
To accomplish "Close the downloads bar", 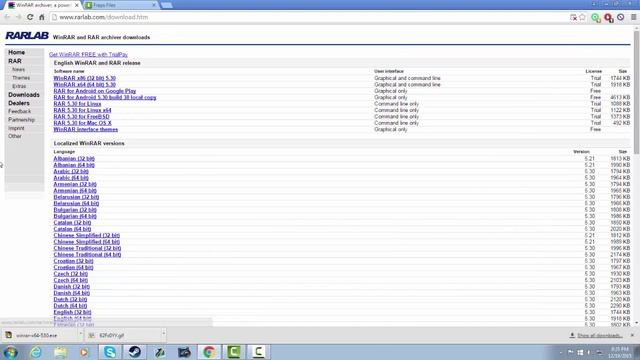I will click(x=632, y=335).
